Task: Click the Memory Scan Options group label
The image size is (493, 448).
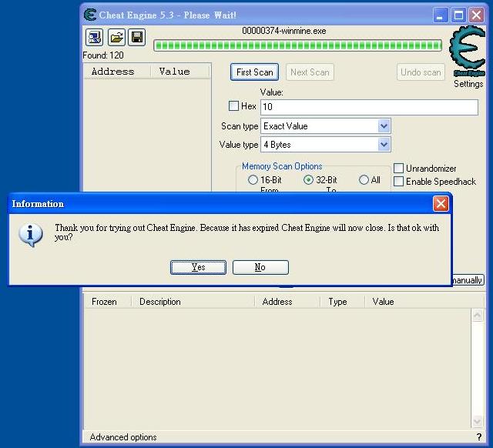Action: point(282,166)
